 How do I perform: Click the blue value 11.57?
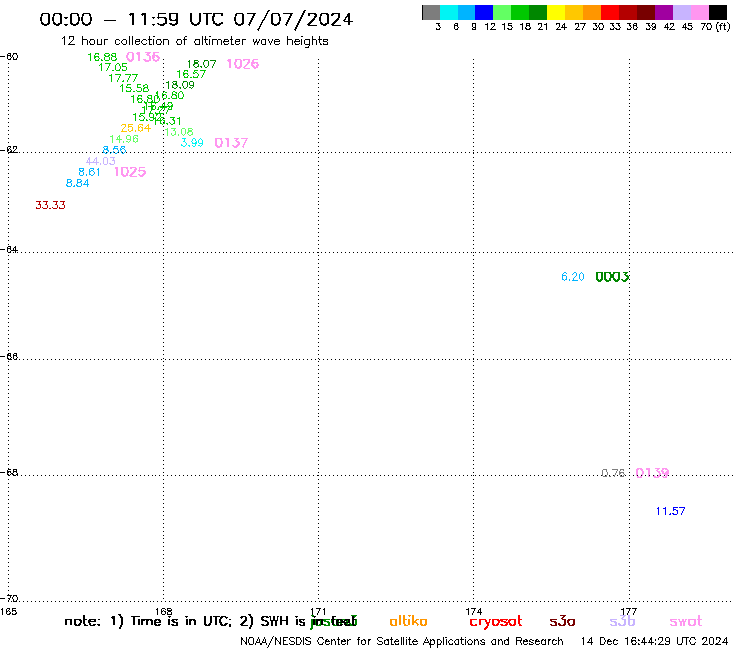[671, 511]
